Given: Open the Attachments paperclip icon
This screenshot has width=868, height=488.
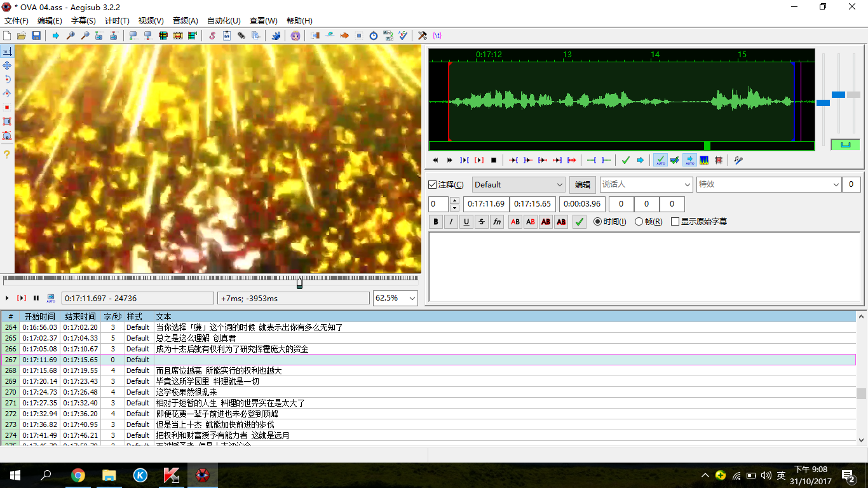Looking at the screenshot, I should pos(241,36).
